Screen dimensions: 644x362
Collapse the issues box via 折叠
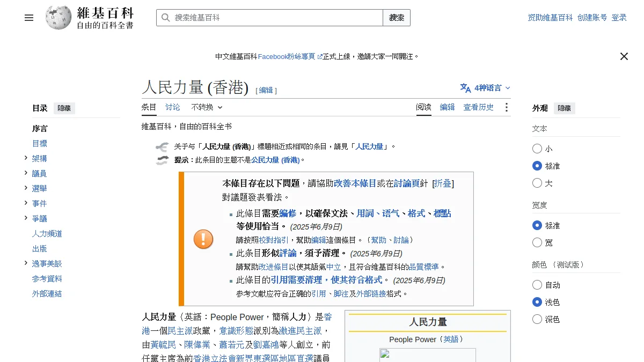(443, 183)
